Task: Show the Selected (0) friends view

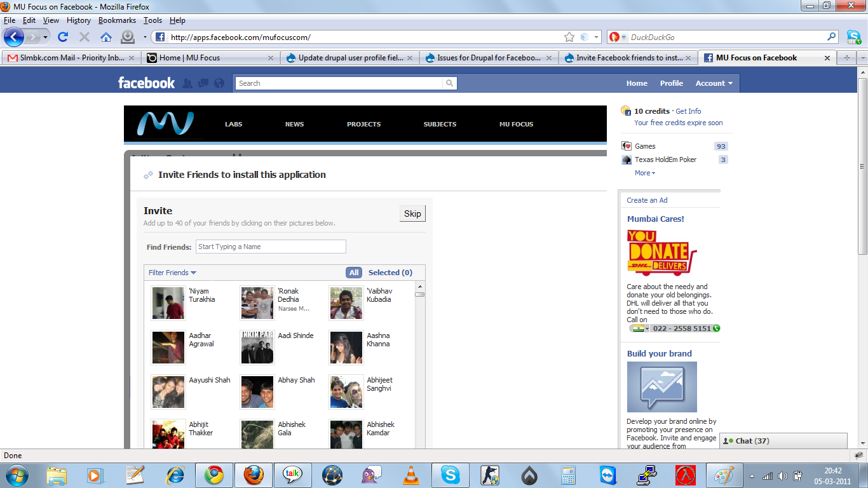Action: point(390,273)
